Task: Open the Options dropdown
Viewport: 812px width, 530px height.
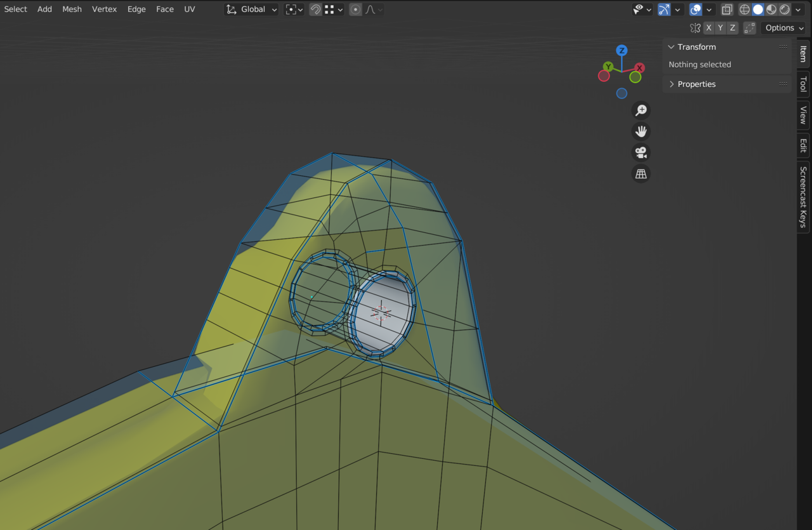Action: click(x=784, y=28)
